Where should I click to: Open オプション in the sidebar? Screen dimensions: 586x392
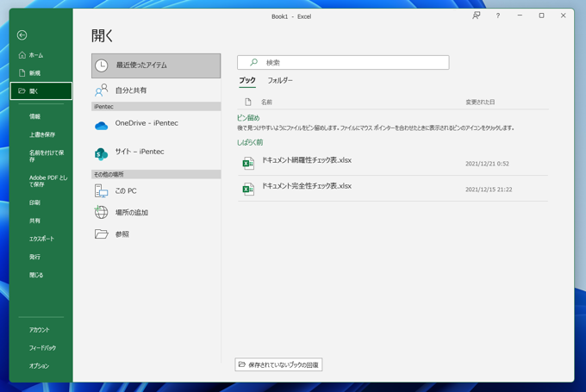coord(40,366)
